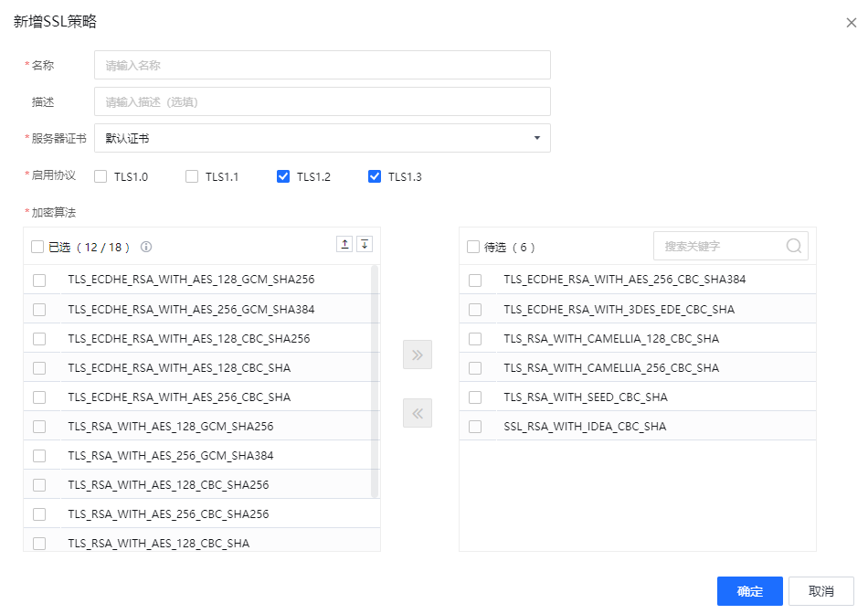Click the dropdown arrow on the server certificate field
The width and height of the screenshot is (868, 614).
coord(536,138)
